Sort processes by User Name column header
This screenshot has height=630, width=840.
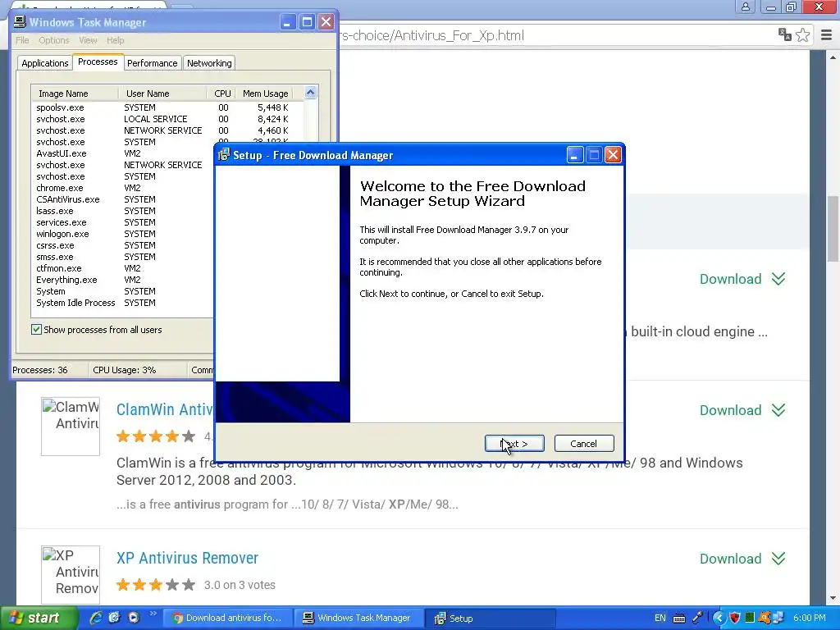click(163, 94)
